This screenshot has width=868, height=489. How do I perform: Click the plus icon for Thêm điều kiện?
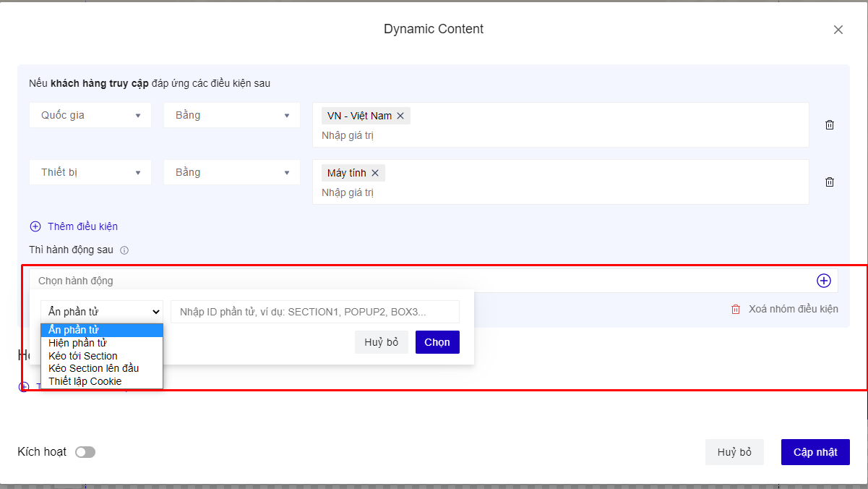tap(35, 226)
